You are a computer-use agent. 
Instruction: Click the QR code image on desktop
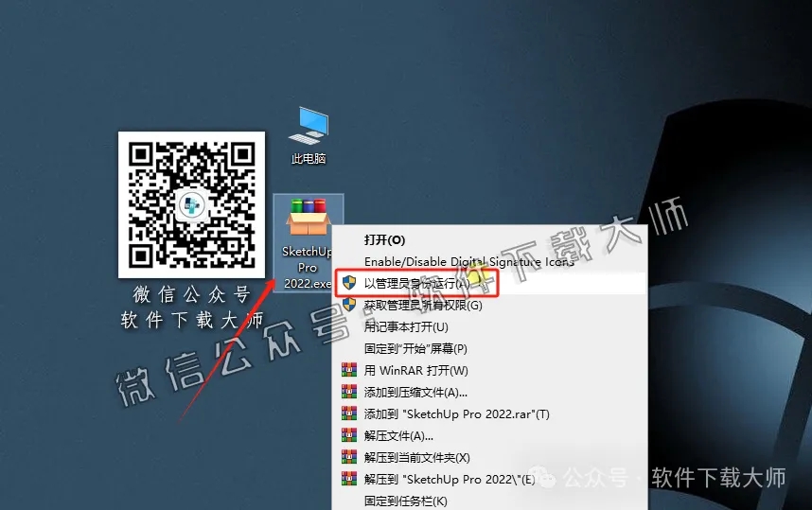191,204
